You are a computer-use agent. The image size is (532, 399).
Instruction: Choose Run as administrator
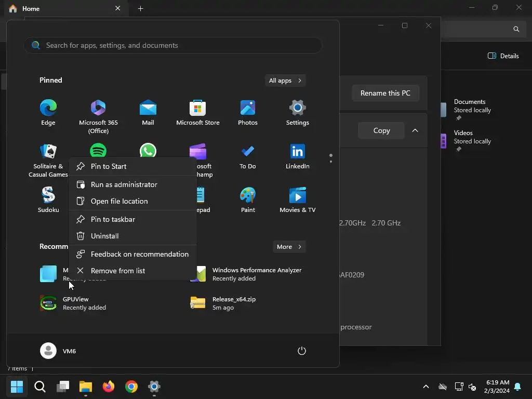[x=132, y=184]
